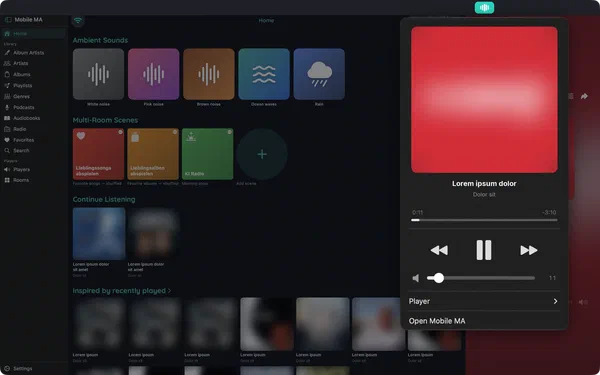Add a new multi-room scene
The width and height of the screenshot is (600, 375).
262,154
